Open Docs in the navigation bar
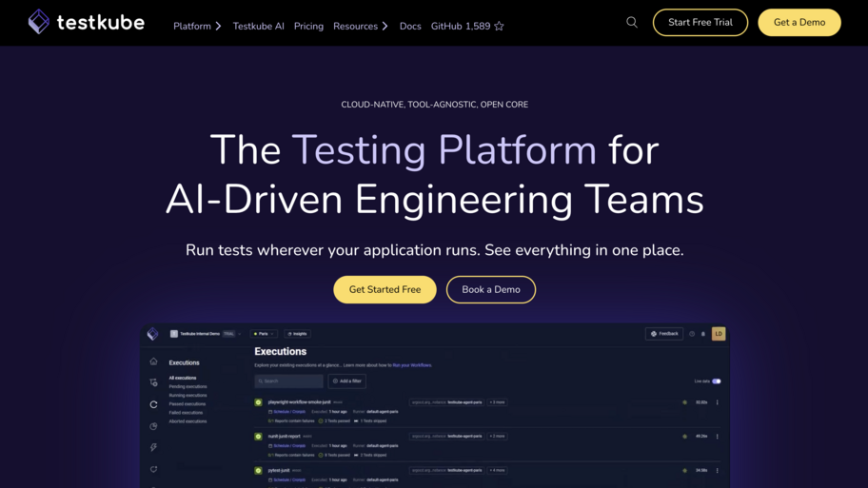The height and width of the screenshot is (488, 868). [x=410, y=26]
